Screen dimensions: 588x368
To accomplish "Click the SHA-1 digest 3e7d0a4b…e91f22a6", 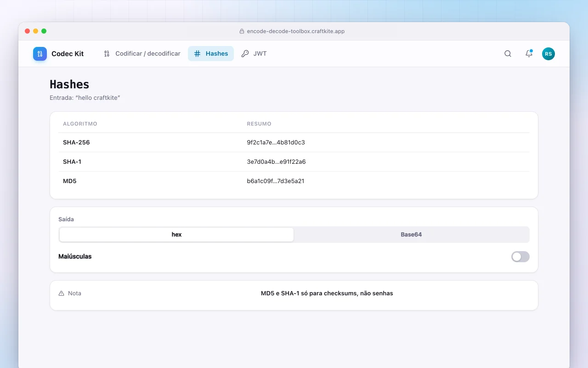I will point(277,162).
